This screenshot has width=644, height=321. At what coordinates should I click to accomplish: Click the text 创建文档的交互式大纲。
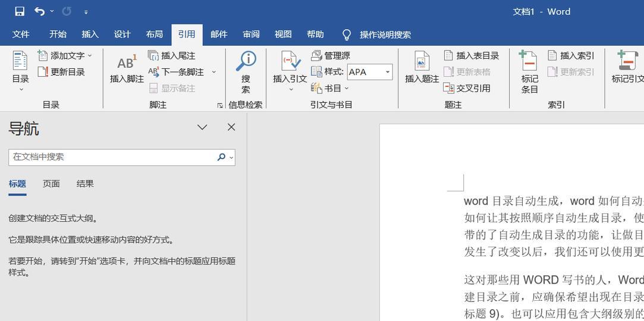[54, 218]
